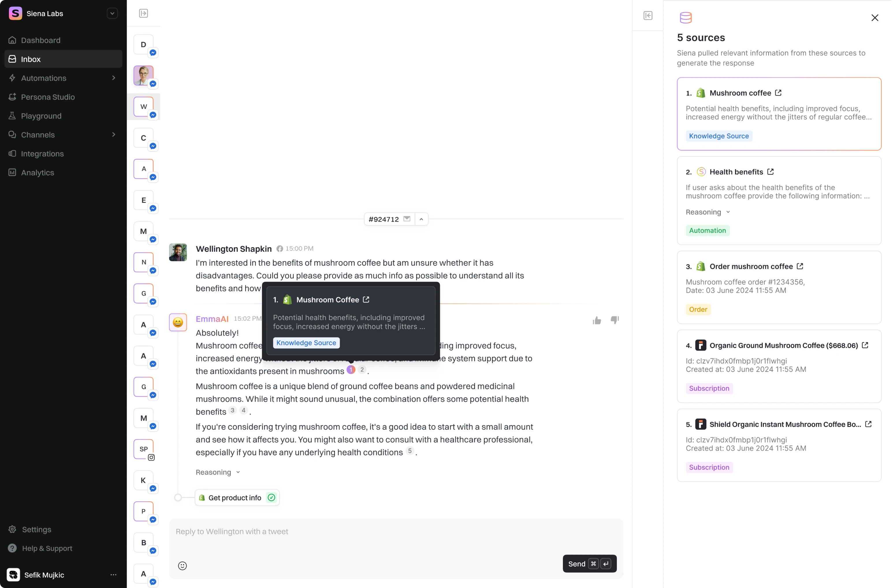Open Persona Studio in sidebar
Viewport: 895px width, 588px height.
pos(48,97)
